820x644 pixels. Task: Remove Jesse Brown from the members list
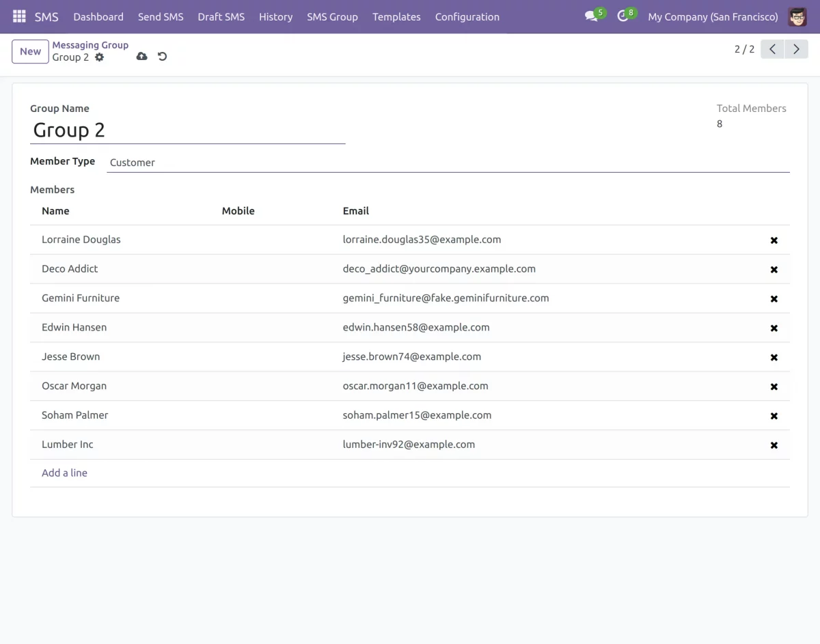tap(774, 356)
